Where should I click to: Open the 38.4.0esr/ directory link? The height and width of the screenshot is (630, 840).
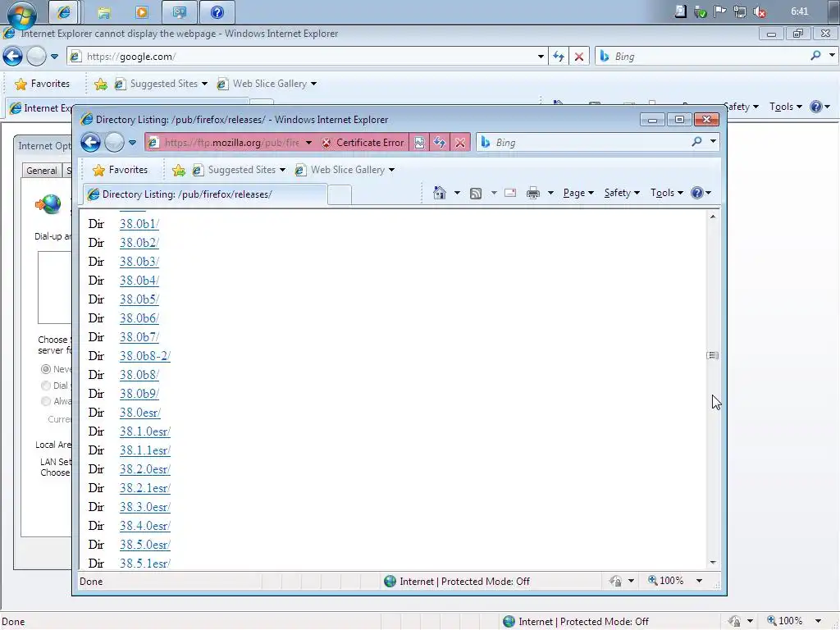point(144,526)
